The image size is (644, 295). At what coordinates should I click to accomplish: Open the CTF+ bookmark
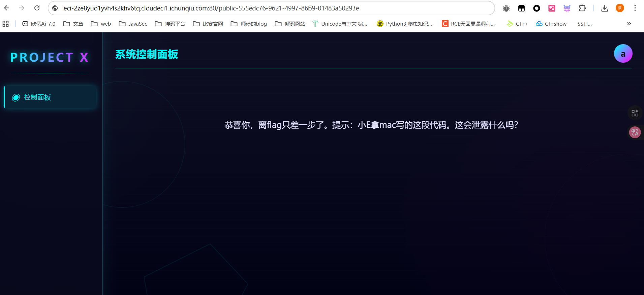click(x=518, y=24)
